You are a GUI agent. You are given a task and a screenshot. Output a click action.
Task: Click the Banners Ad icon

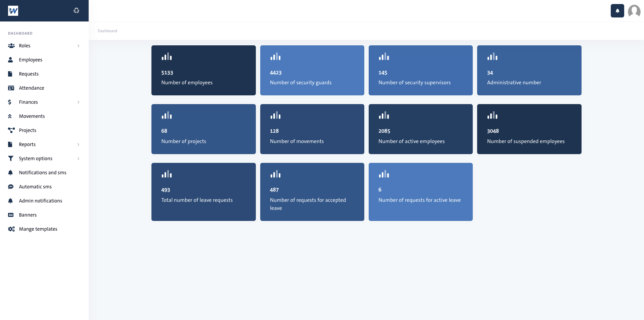click(x=11, y=215)
